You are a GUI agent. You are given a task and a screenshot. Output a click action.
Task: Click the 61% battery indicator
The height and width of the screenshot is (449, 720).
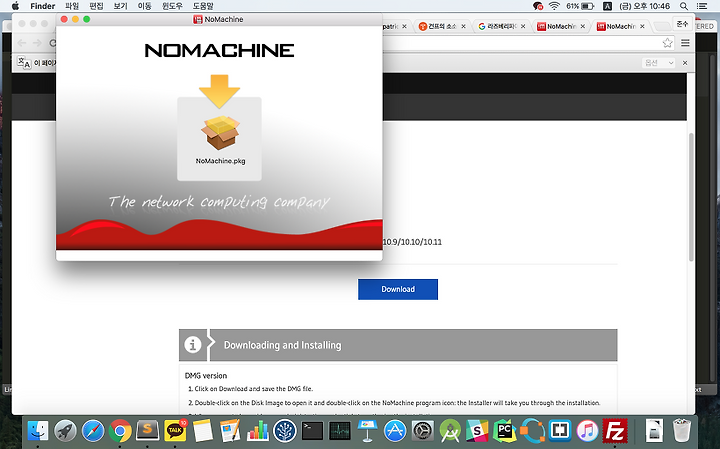(580, 6)
